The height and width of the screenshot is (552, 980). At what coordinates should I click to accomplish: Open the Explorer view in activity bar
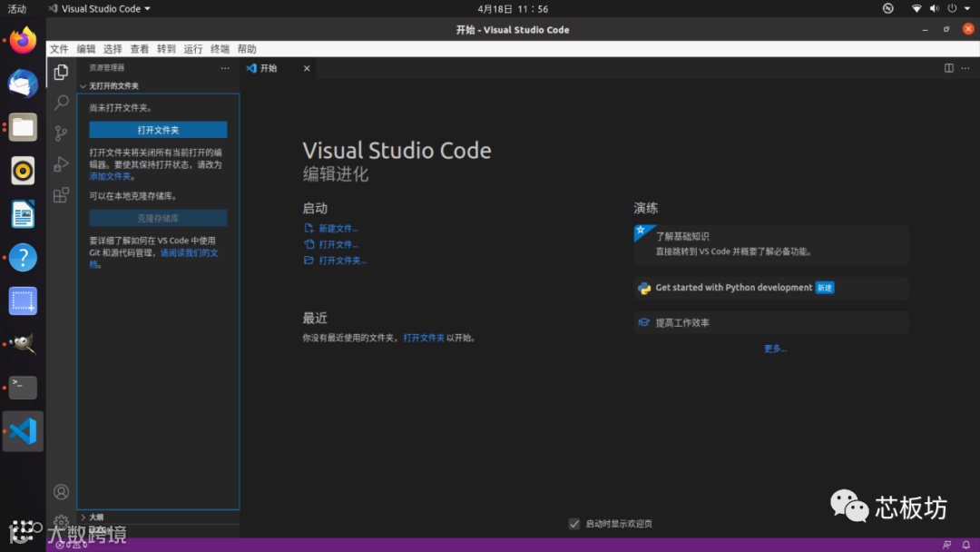(x=61, y=72)
